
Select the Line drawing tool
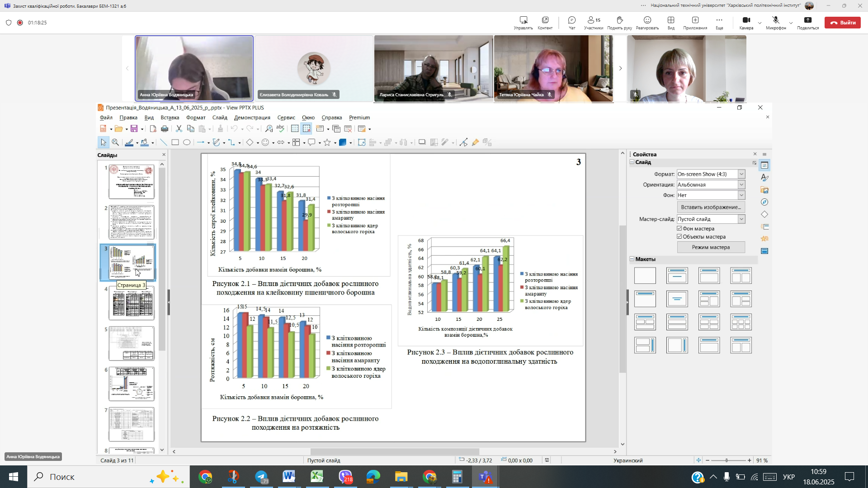(164, 142)
